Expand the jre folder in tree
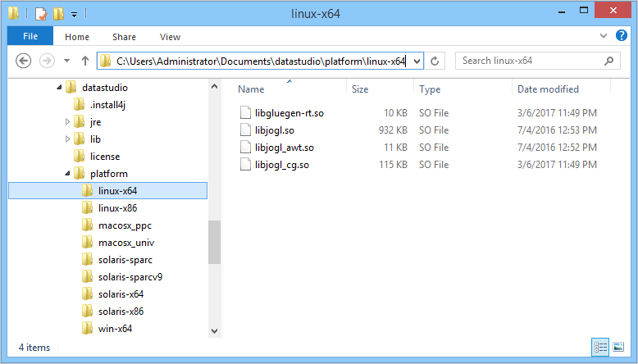Viewport: 638px width, 364px height. tap(68, 122)
